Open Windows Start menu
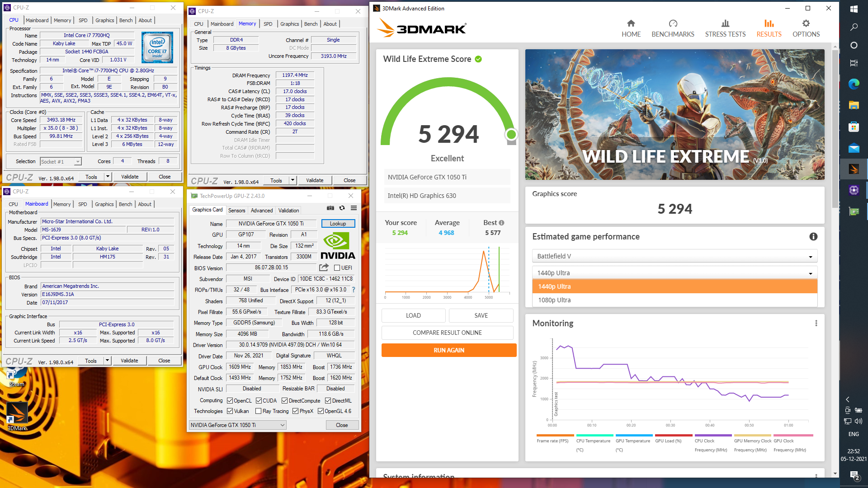Viewport: 868px width, 488px height. [854, 9]
